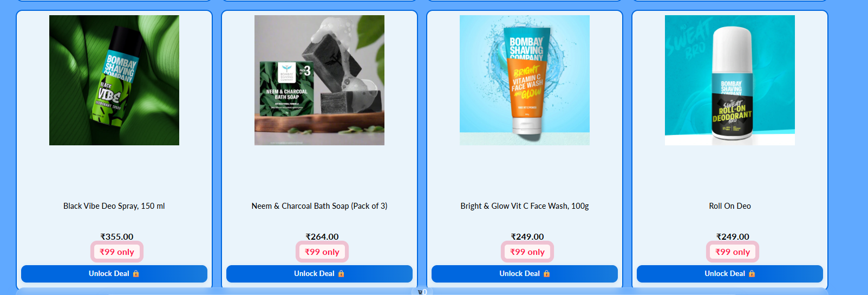Open Vitamin C Face Wash product image

(x=525, y=80)
